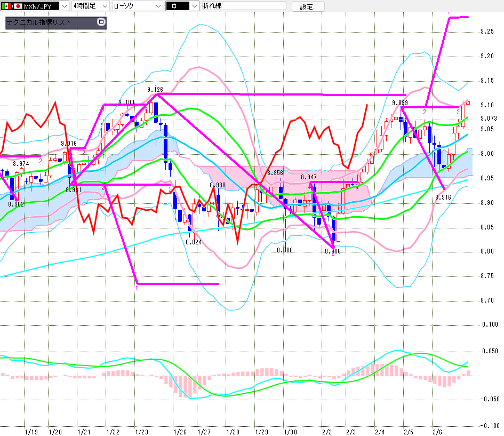Select the 8.916 swing low label
The width and height of the screenshot is (504, 436).
point(443,197)
